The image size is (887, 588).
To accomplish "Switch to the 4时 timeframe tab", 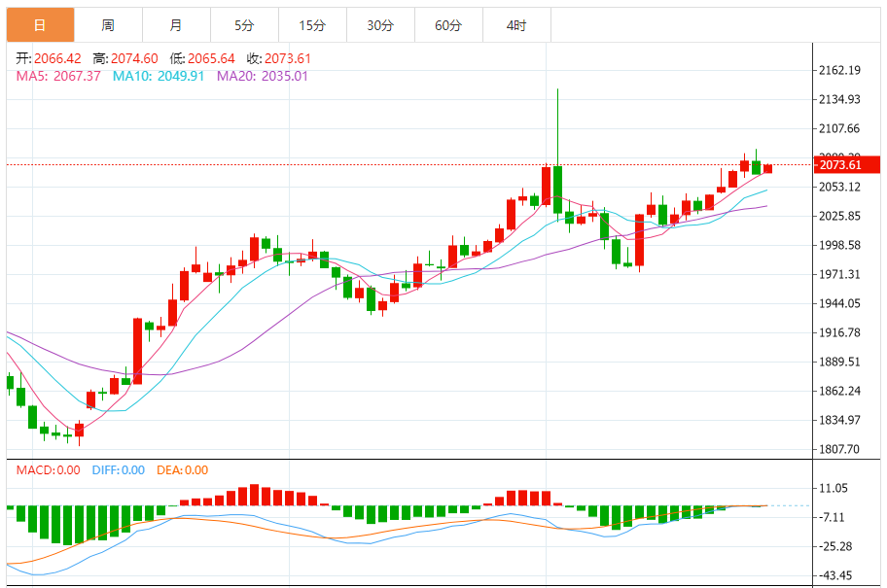I will [516, 25].
